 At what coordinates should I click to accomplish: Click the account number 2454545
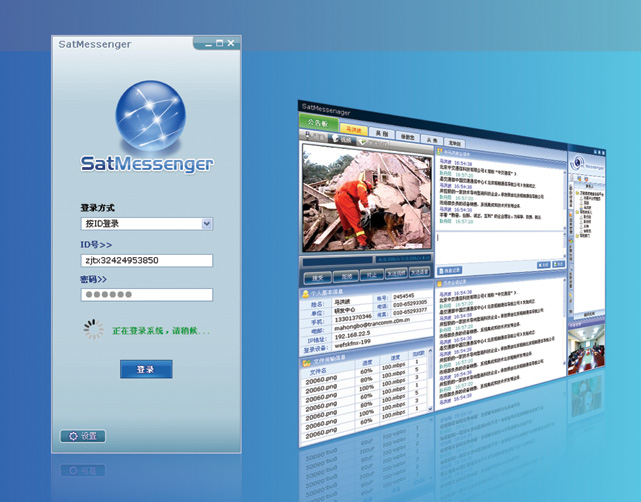click(403, 296)
